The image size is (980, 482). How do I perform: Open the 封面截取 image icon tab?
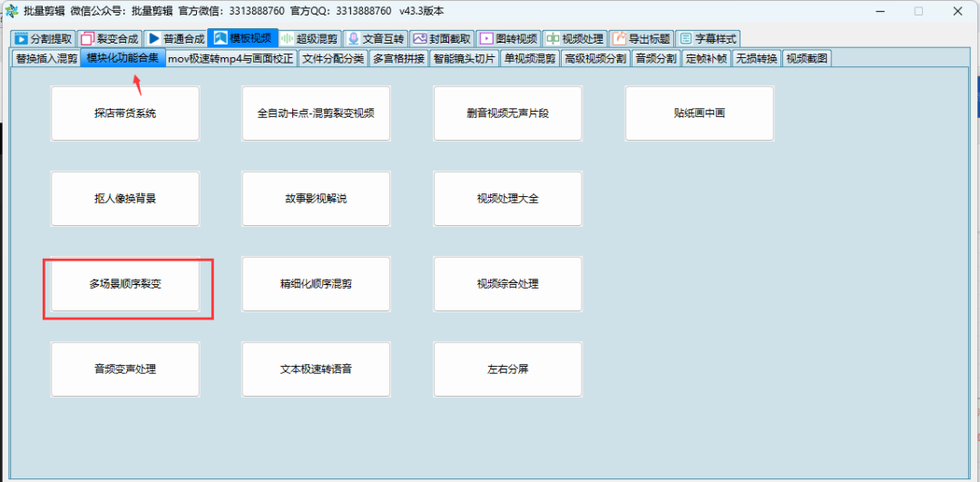coord(420,39)
